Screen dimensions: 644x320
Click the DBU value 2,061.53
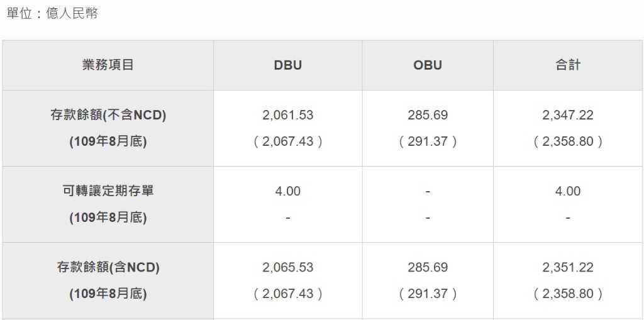tap(287, 115)
